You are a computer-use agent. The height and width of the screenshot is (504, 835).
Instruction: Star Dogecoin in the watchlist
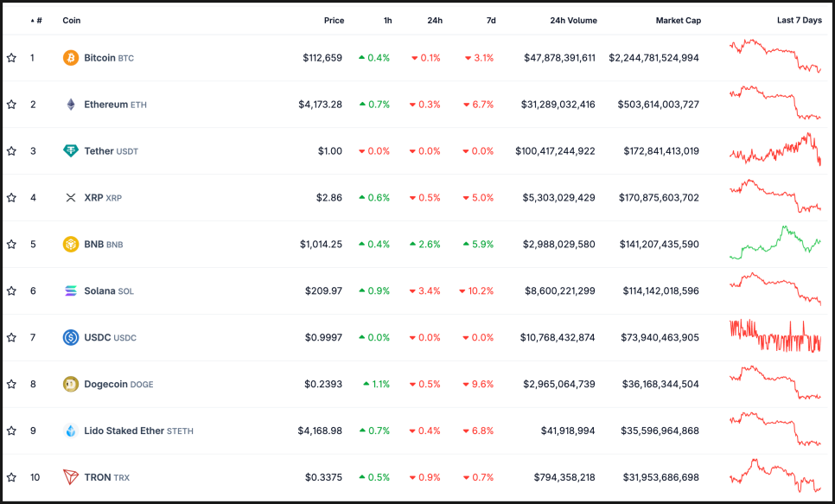[x=11, y=384]
